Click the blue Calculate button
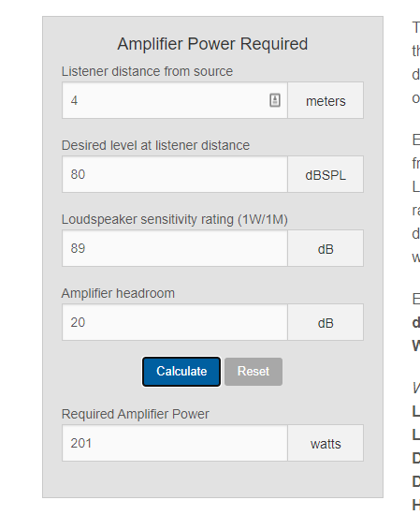Screen dimensions: 420x515 coord(181,372)
